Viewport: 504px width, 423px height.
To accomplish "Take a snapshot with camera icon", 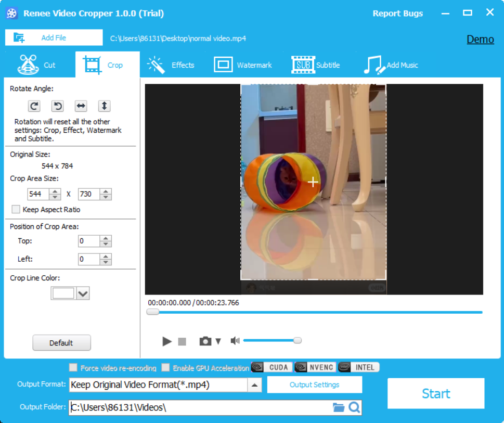I will tap(205, 341).
